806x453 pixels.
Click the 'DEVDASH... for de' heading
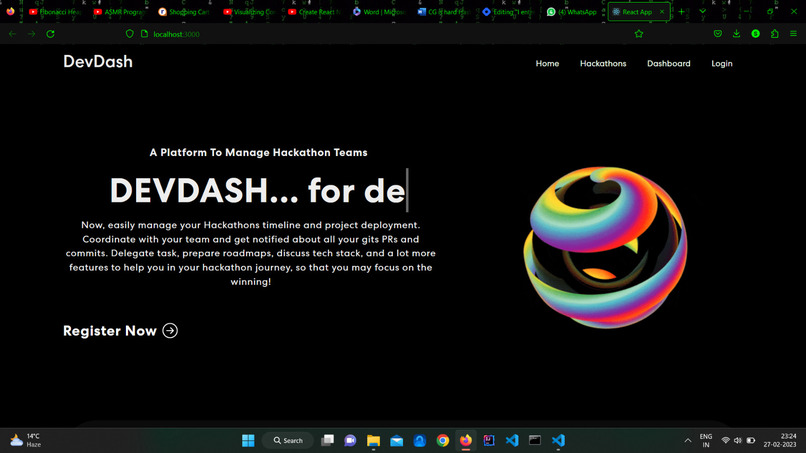[x=259, y=191]
